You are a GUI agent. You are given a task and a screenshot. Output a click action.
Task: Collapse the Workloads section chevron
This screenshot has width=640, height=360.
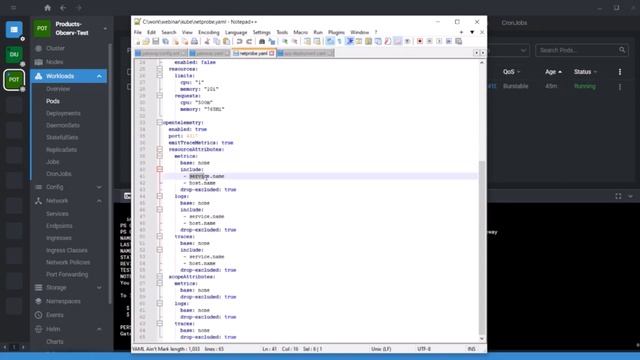(x=99, y=76)
